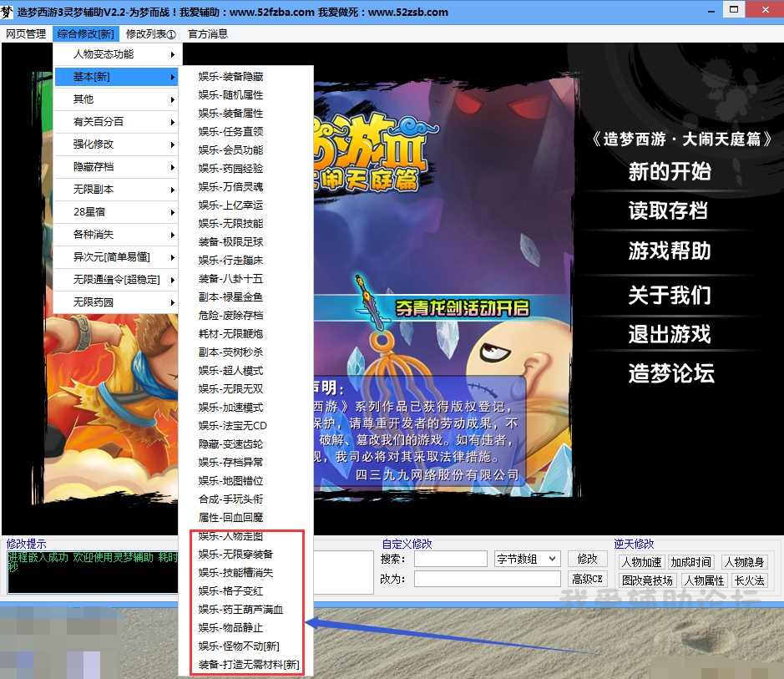The height and width of the screenshot is (679, 784).
Task: Select 娱乐-技能槽消失 menu entry
Action: (x=246, y=572)
